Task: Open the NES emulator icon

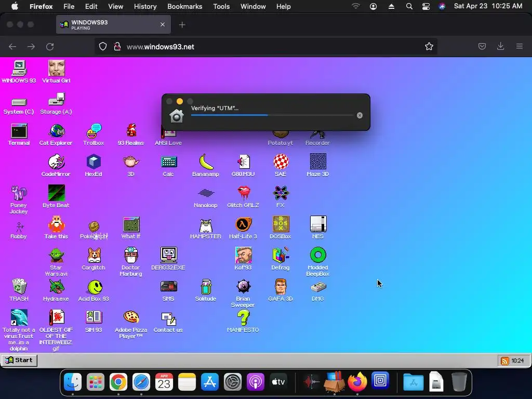Action: [x=318, y=224]
